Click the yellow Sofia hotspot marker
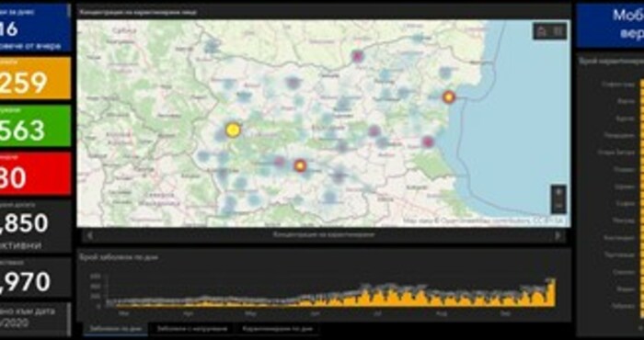Viewport: 644px width, 340px height. [233, 130]
